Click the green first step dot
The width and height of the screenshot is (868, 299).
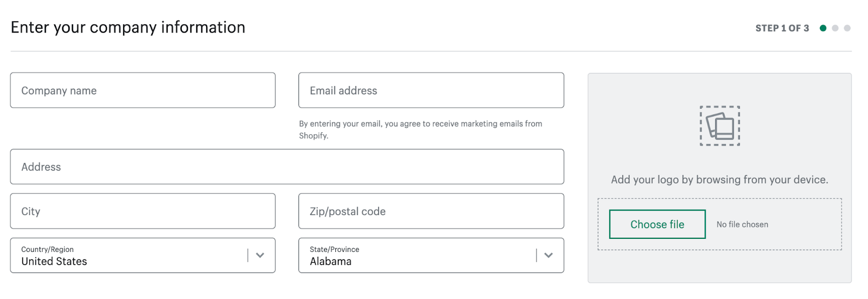click(823, 28)
